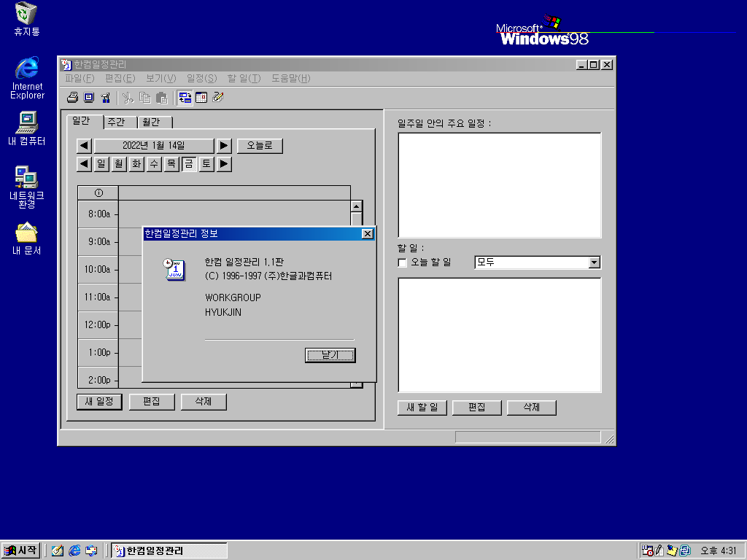Open the Internet Explorer desktop icon
Viewport: 747px width, 560px height.
click(27, 79)
